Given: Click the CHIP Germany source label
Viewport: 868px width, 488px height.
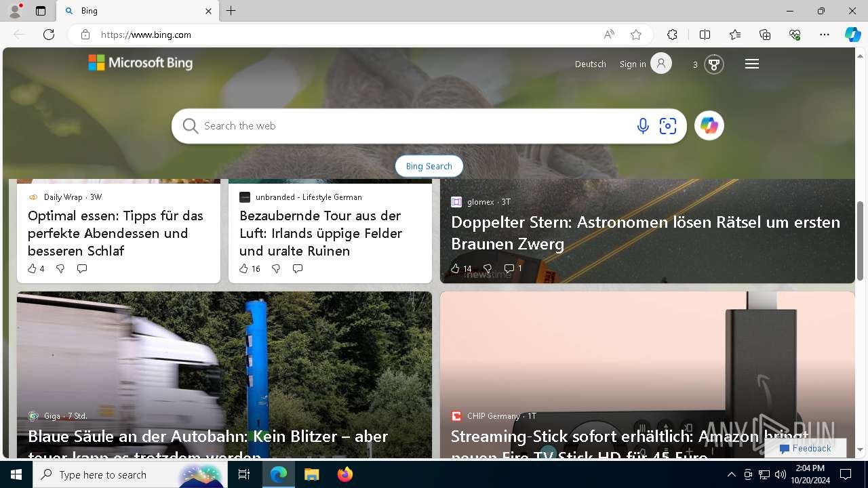Looking at the screenshot, I should (494, 416).
